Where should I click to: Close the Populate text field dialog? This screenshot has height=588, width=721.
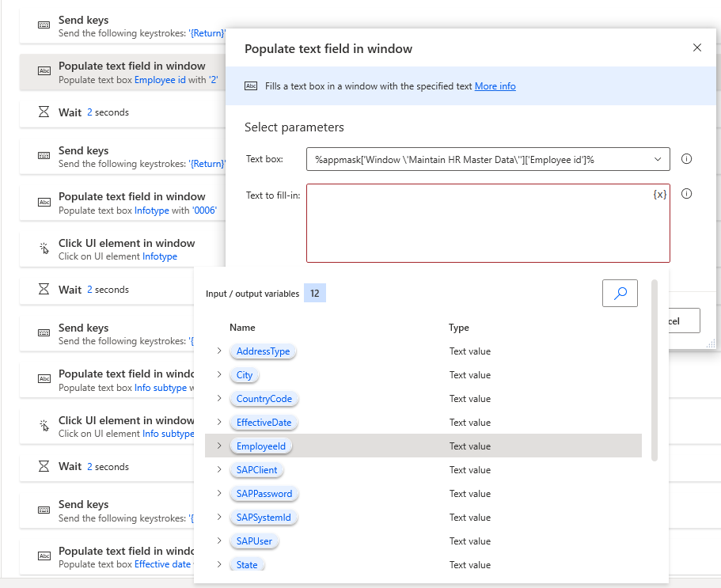coord(697,47)
